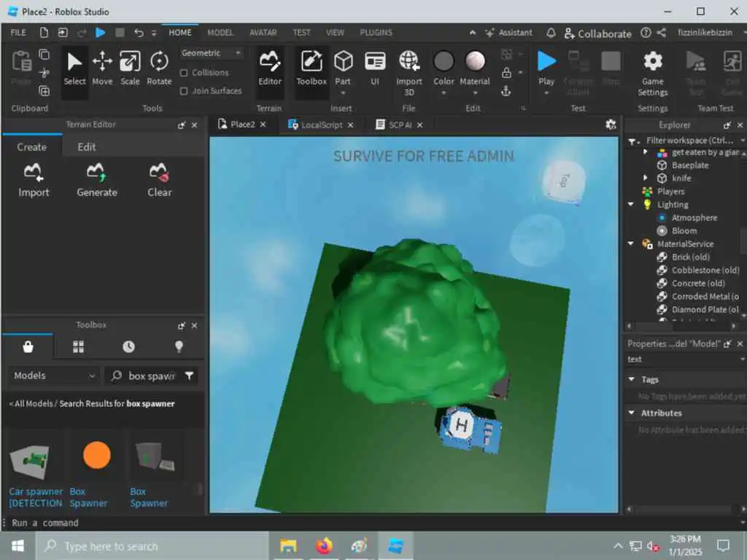Image resolution: width=747 pixels, height=560 pixels.
Task: Toggle the Collisions checkbox
Action: click(184, 73)
